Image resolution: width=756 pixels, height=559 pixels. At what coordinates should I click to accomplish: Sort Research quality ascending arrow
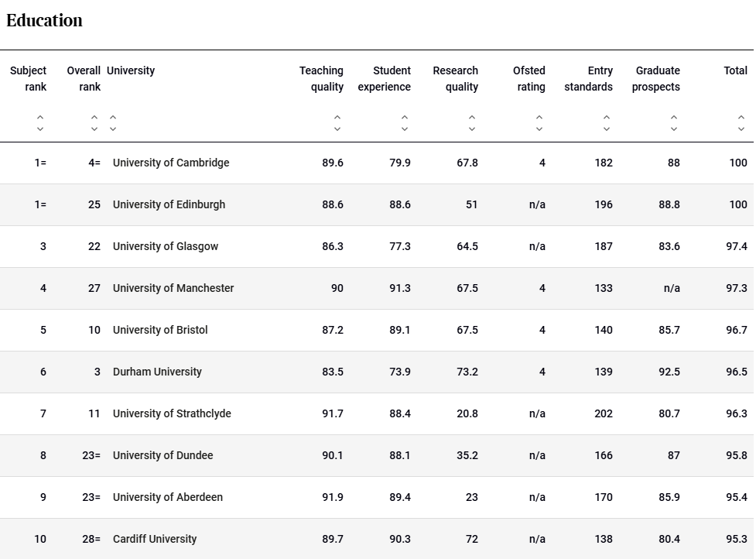click(472, 117)
